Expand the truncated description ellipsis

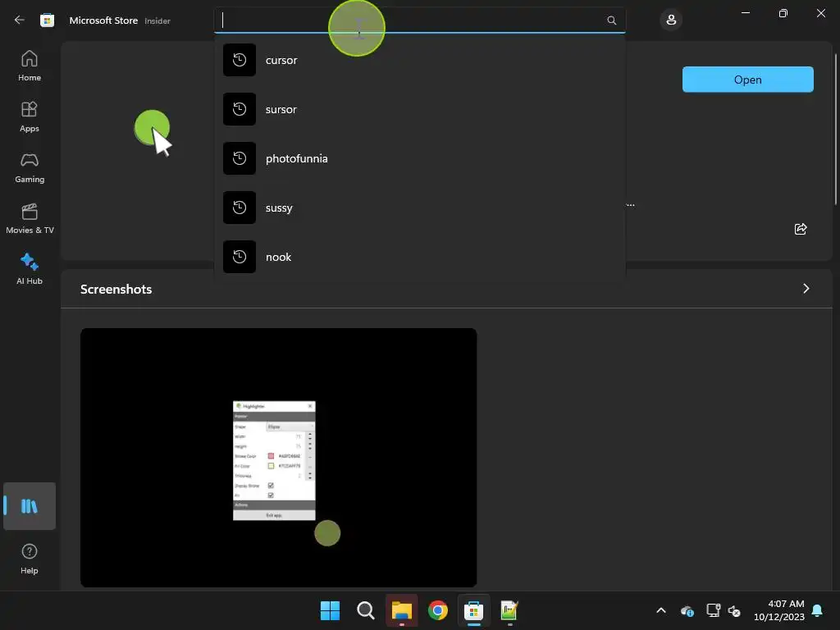pos(631,204)
